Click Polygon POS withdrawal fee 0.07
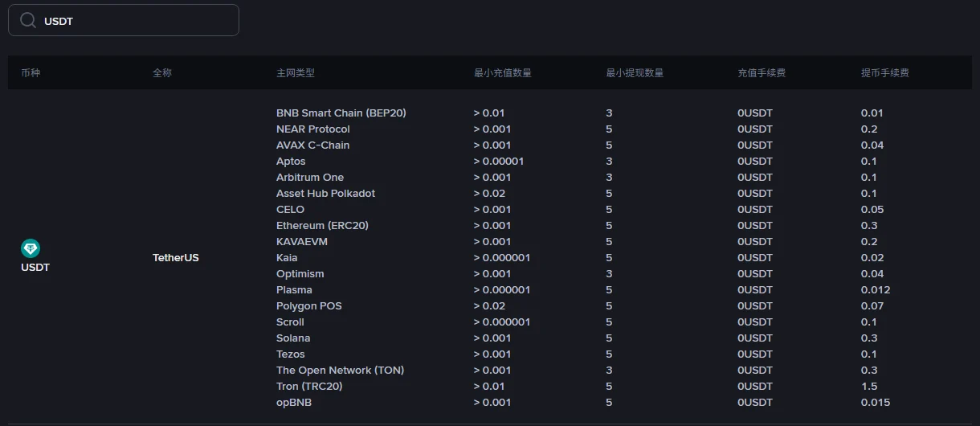This screenshot has width=980, height=426. click(872, 306)
